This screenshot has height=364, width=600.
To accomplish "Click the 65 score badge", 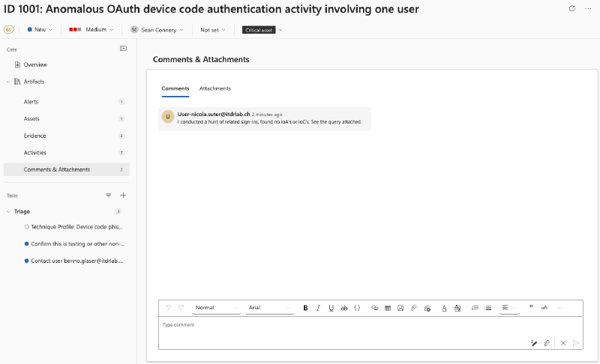I will coord(8,29).
